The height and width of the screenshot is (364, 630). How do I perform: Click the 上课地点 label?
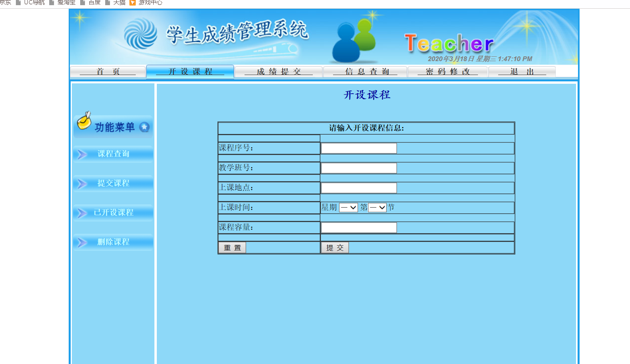click(x=236, y=187)
